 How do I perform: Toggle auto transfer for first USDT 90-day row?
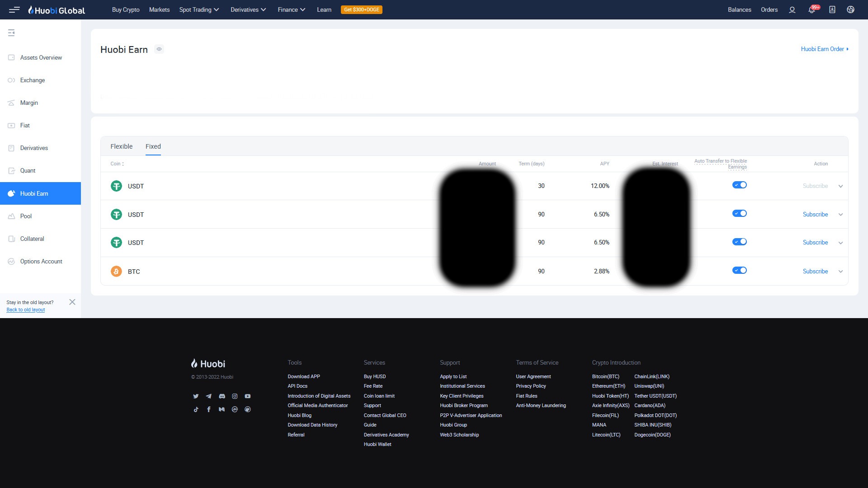tap(740, 213)
